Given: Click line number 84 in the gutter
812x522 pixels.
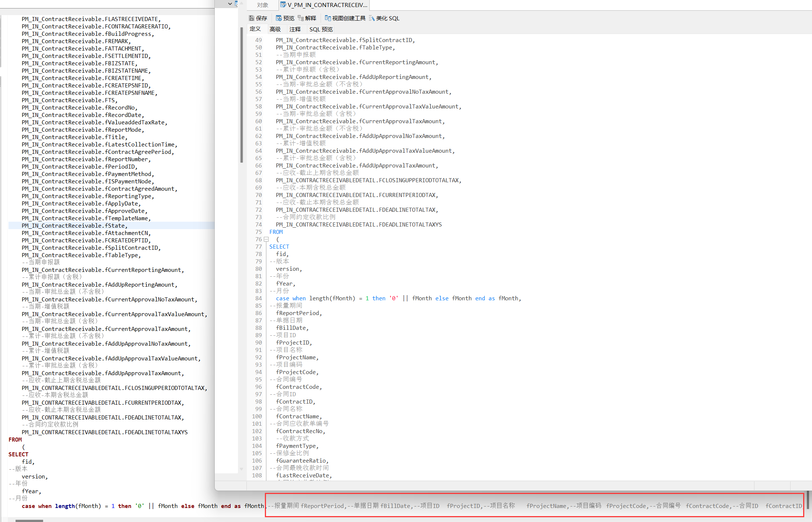Looking at the screenshot, I should click(258, 298).
